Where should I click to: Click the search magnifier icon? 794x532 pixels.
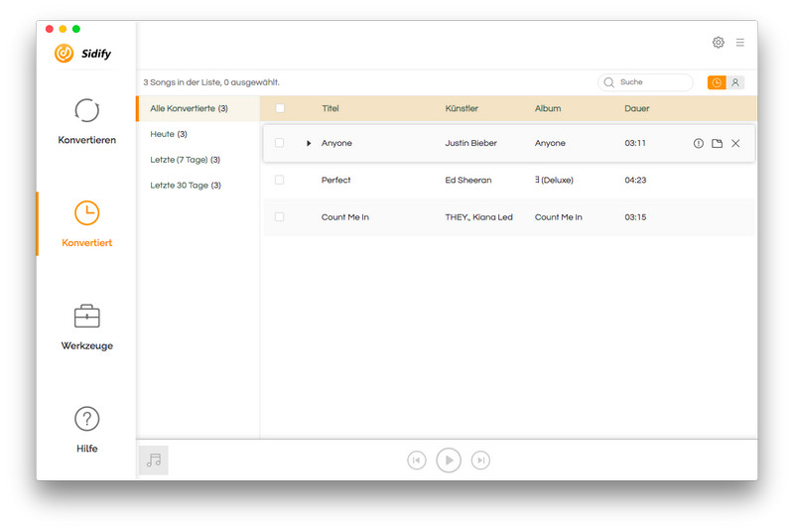[x=608, y=82]
